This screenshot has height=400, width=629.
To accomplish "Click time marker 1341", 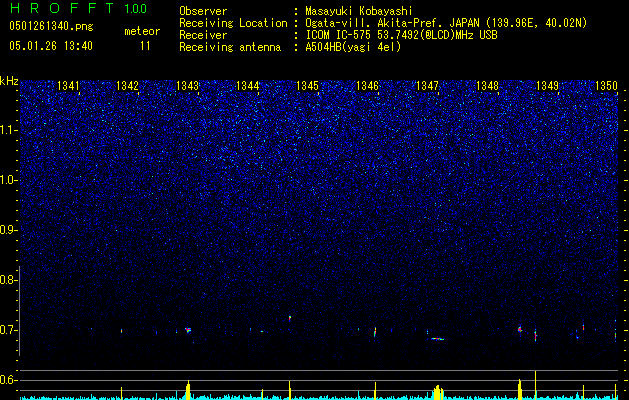I will (x=68, y=86).
